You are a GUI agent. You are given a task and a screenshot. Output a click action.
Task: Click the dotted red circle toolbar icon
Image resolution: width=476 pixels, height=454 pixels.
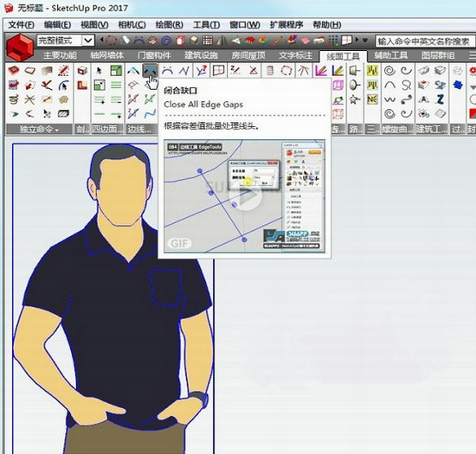111,41
